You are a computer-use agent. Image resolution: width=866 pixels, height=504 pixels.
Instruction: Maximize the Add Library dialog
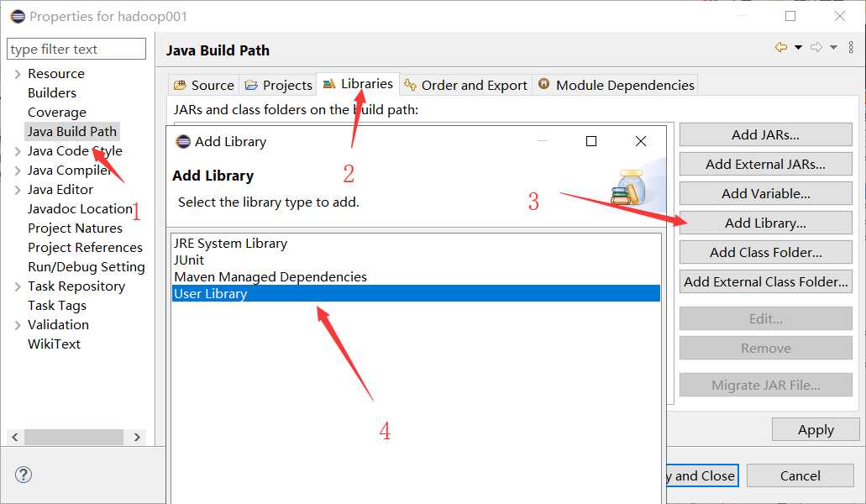click(x=591, y=141)
